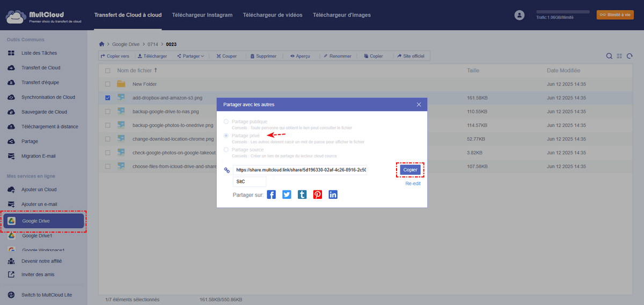Image resolution: width=644 pixels, height=305 pixels.
Task: Click the Illimité à vie button
Action: pos(615,15)
